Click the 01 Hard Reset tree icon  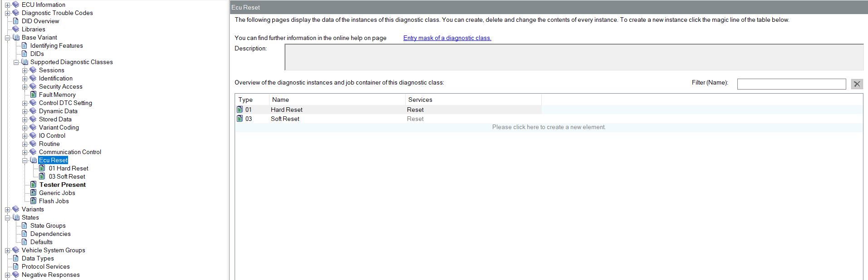pos(42,168)
